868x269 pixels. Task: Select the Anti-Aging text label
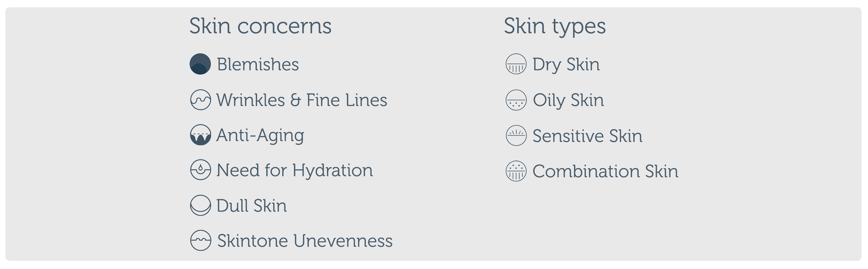pyautogui.click(x=260, y=135)
